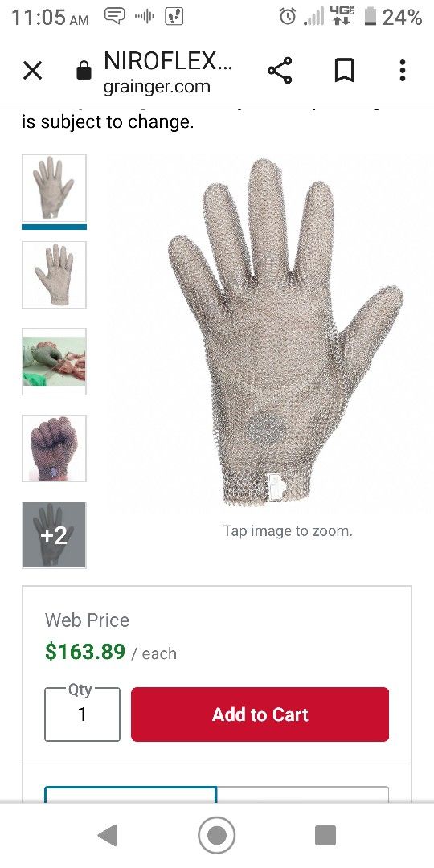This screenshot has height=868, width=434.
Task: Click the Qty input field
Action: (x=82, y=714)
